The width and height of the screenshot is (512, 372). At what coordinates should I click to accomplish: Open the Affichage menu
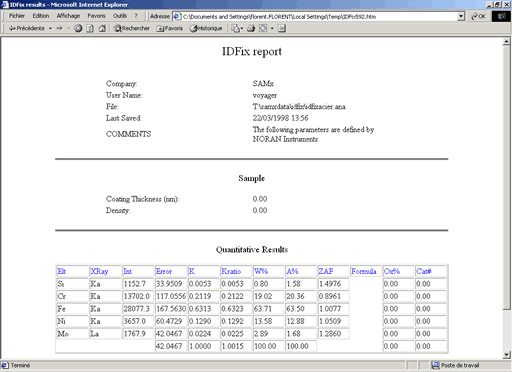(68, 16)
